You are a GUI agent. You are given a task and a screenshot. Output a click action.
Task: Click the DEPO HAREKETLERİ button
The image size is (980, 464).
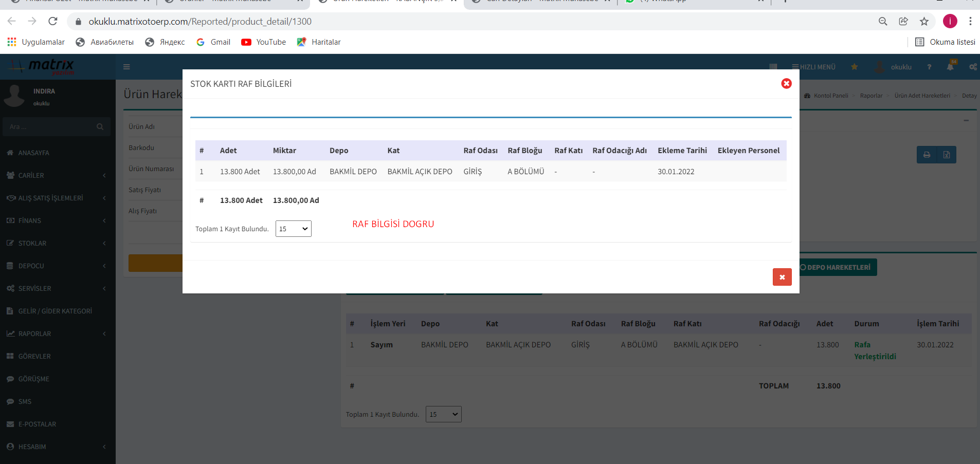pos(838,267)
